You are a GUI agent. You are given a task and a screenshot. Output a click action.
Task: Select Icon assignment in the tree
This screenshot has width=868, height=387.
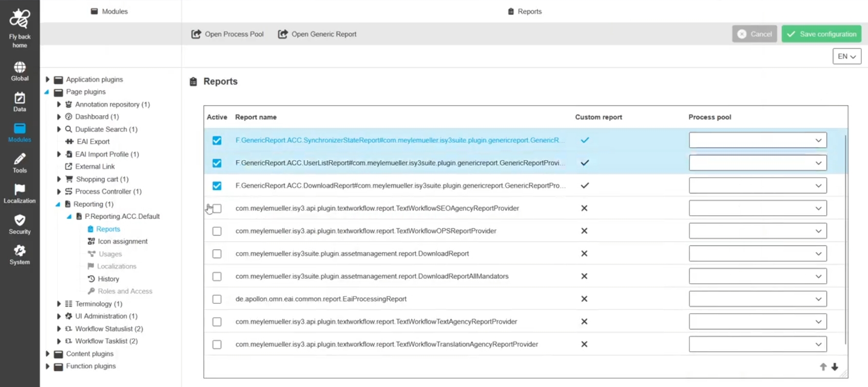point(122,241)
